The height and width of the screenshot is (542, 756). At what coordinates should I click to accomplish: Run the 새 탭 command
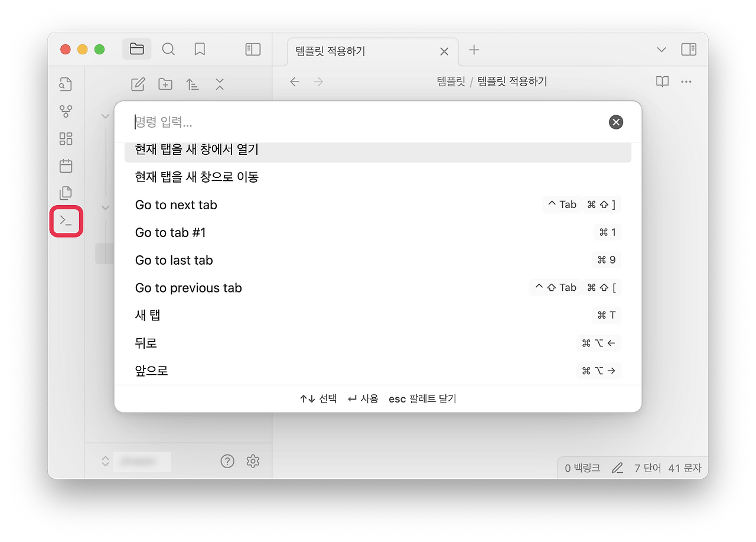point(378,316)
